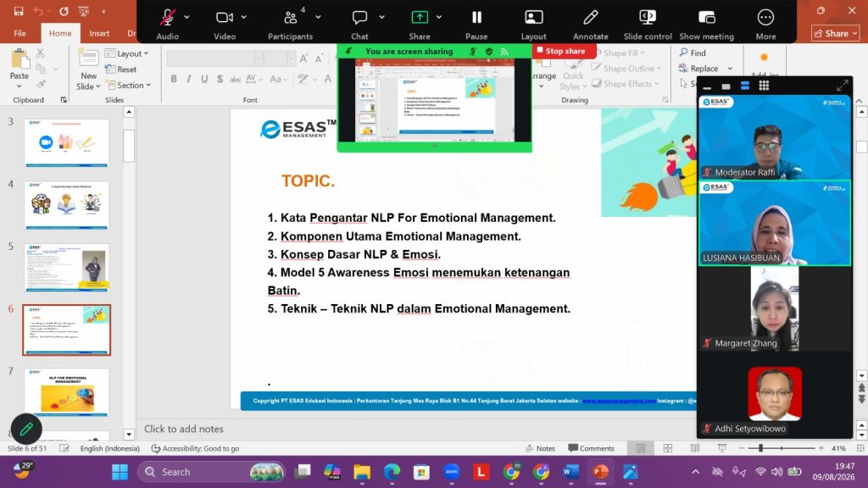
Task: Switch to Reading view icon
Action: tap(695, 448)
